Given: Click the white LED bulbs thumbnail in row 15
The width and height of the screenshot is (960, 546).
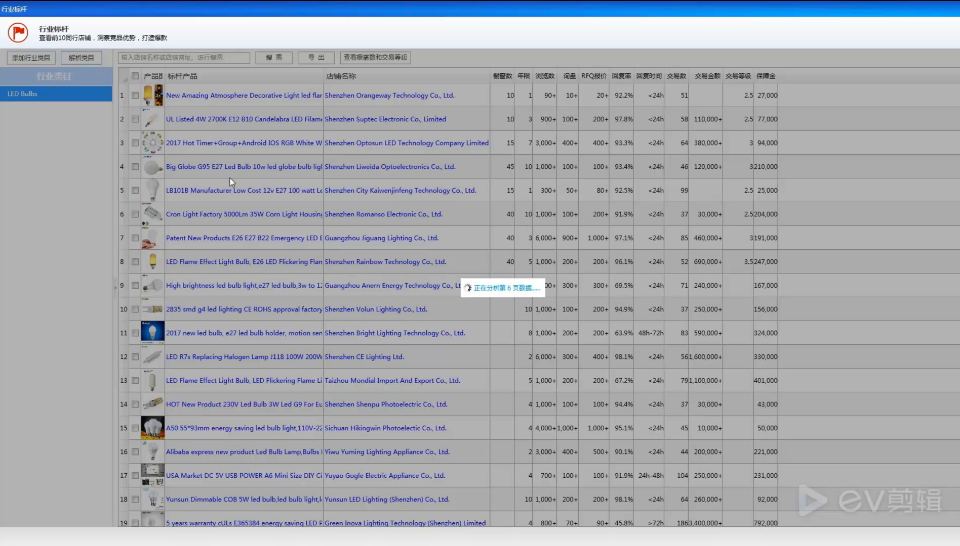Looking at the screenshot, I should click(152, 428).
